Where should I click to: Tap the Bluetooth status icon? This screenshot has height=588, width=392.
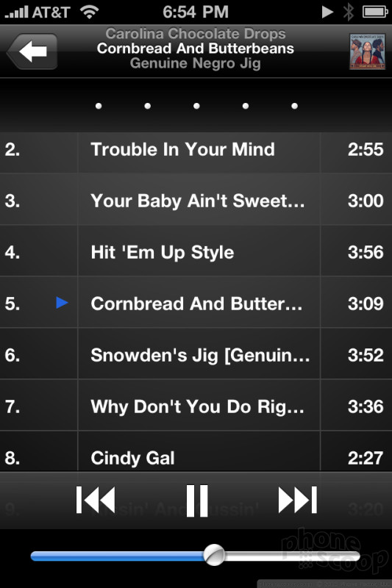point(349,12)
